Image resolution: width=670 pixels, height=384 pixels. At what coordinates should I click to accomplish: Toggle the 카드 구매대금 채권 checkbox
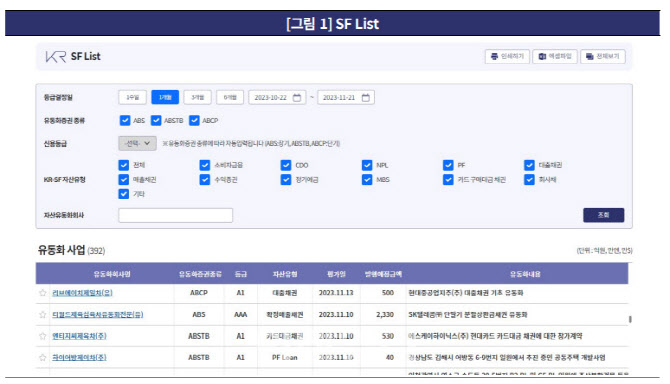(448, 179)
